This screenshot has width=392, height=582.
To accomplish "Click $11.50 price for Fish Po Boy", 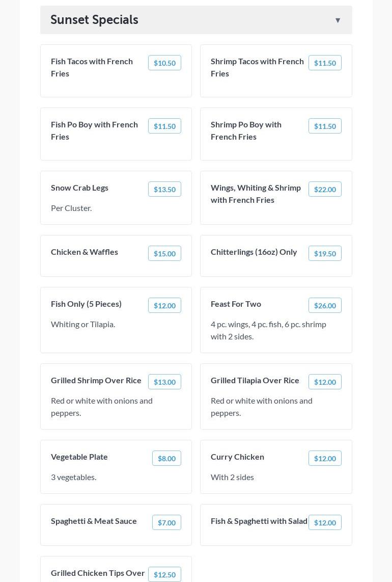I will click(x=164, y=126).
